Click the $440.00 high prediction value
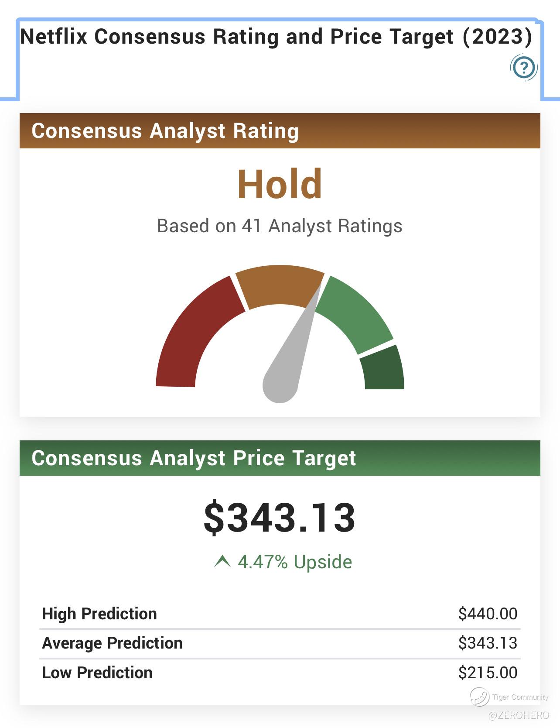 488,614
